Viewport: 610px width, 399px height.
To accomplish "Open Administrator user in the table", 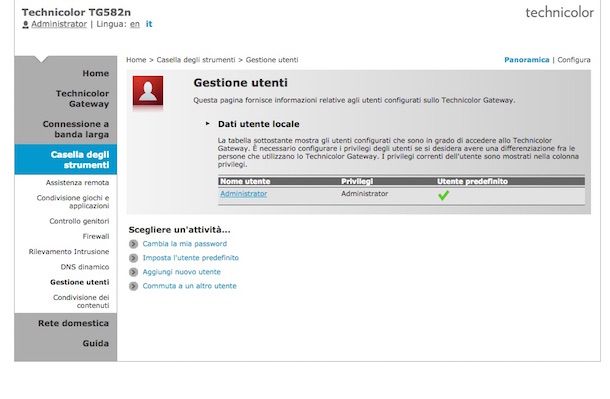I will [244, 194].
